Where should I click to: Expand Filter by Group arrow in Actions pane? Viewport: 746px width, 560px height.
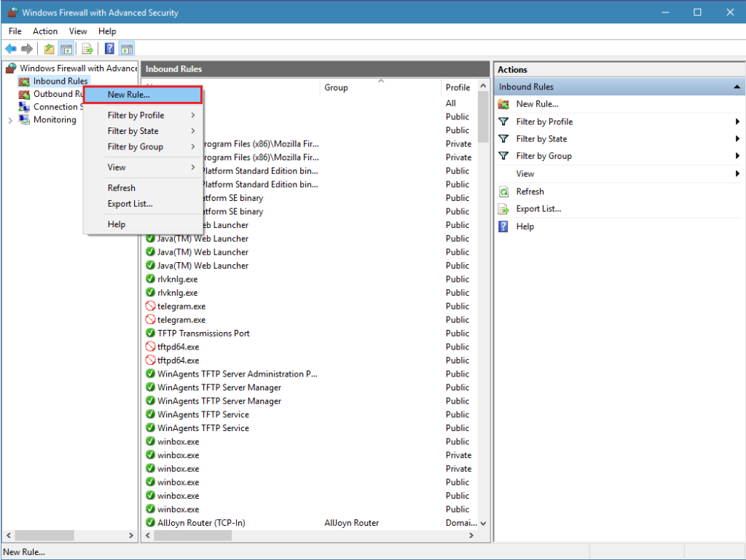coord(737,156)
